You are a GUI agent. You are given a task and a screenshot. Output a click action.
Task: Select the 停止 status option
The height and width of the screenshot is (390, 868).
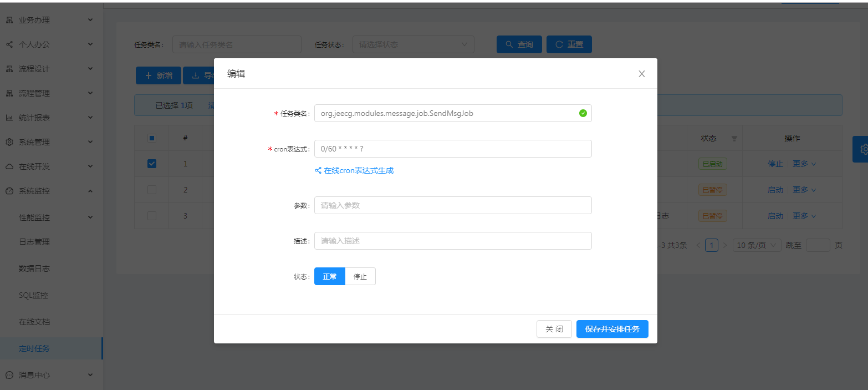pyautogui.click(x=360, y=276)
